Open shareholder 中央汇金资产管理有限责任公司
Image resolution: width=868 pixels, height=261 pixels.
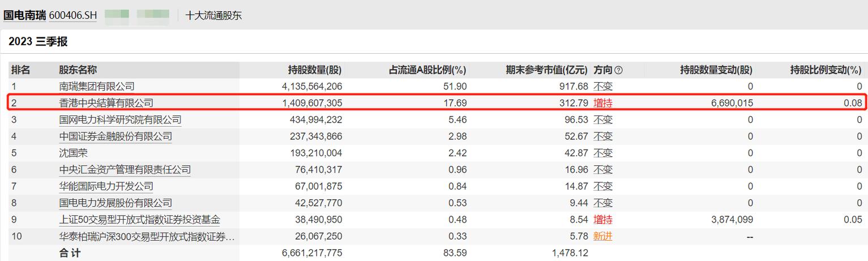(x=125, y=169)
